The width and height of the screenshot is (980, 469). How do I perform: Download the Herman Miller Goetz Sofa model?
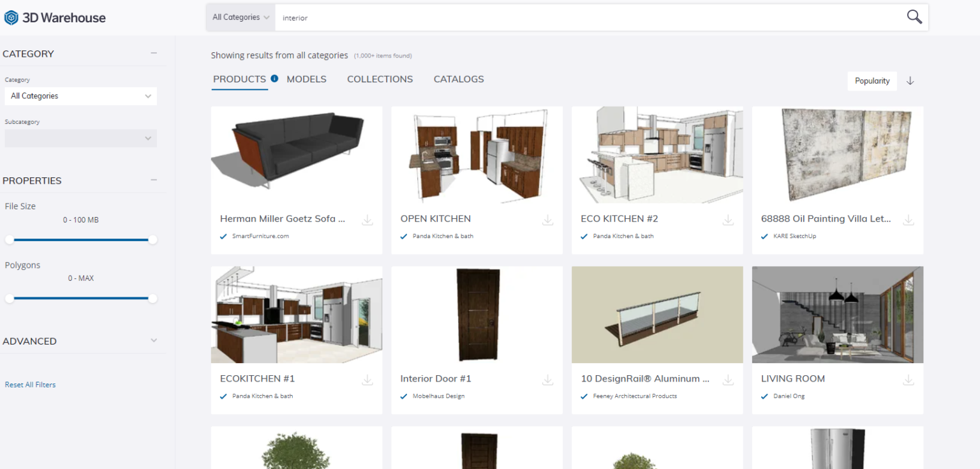coord(367,220)
